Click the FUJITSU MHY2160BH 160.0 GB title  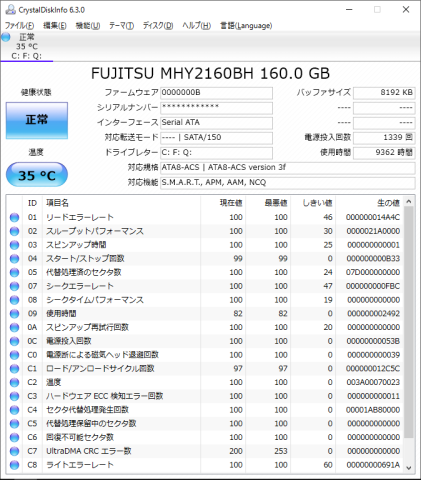pyautogui.click(x=211, y=73)
